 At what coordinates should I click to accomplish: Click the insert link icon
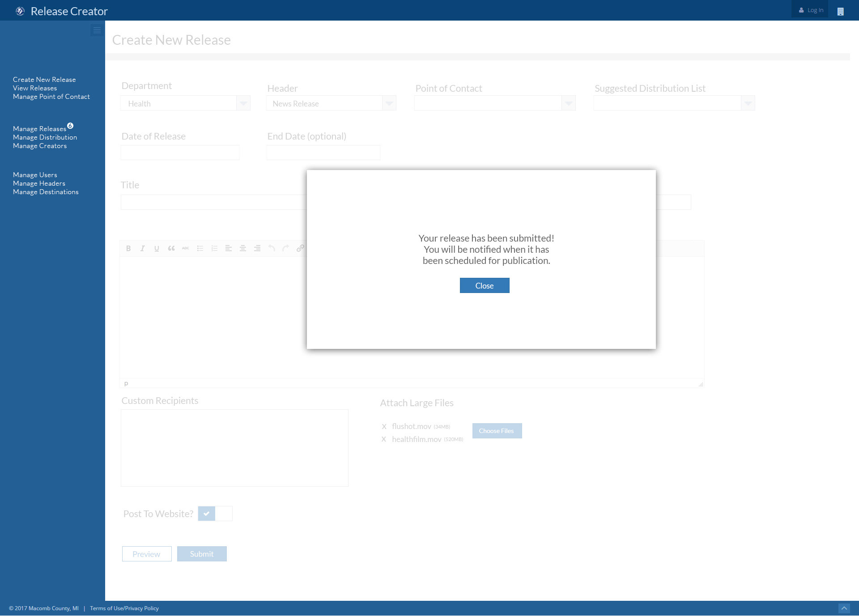[300, 248]
